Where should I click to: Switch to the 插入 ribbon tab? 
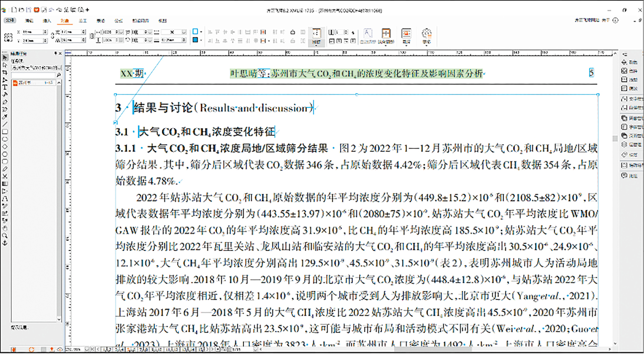47,20
